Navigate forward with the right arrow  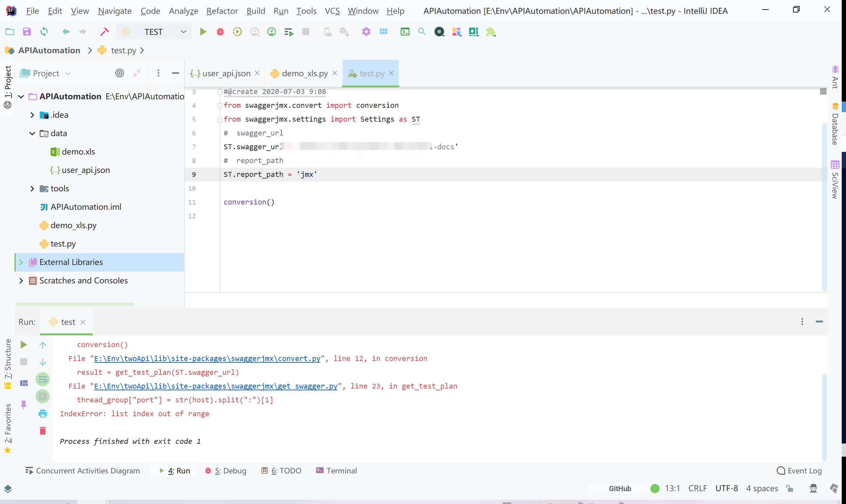83,32
